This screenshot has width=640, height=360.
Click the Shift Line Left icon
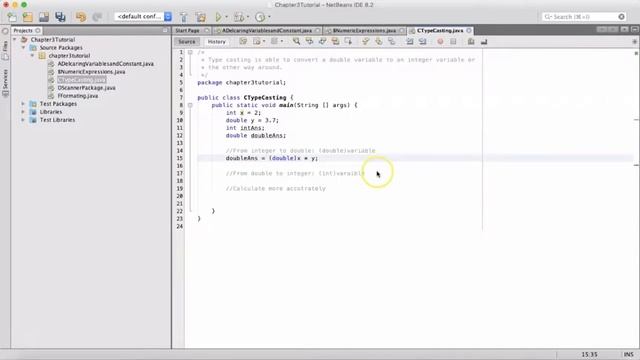[410, 42]
